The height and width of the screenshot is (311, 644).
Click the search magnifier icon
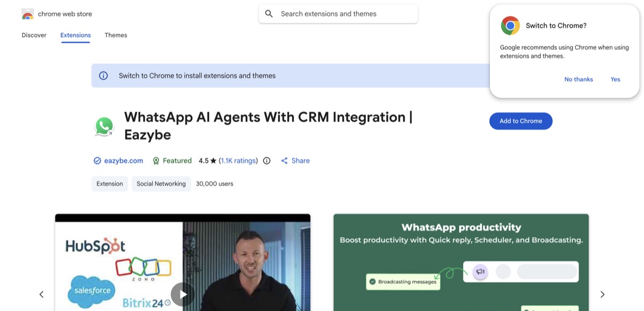click(269, 14)
